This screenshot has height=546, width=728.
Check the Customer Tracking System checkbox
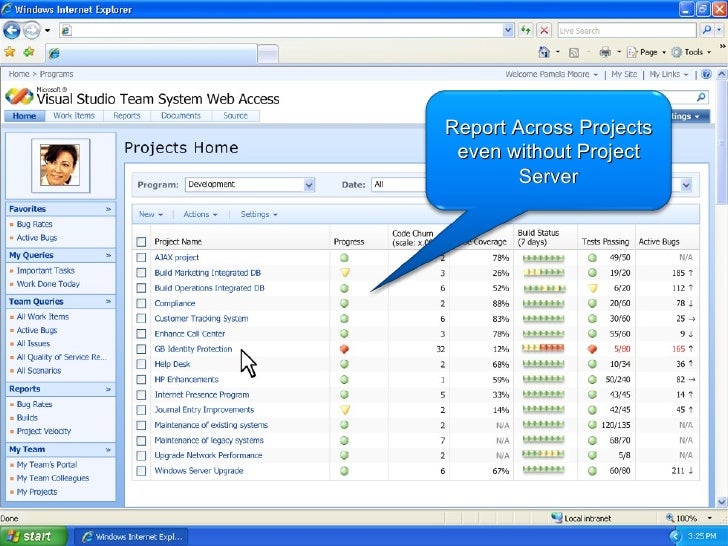coord(141,318)
